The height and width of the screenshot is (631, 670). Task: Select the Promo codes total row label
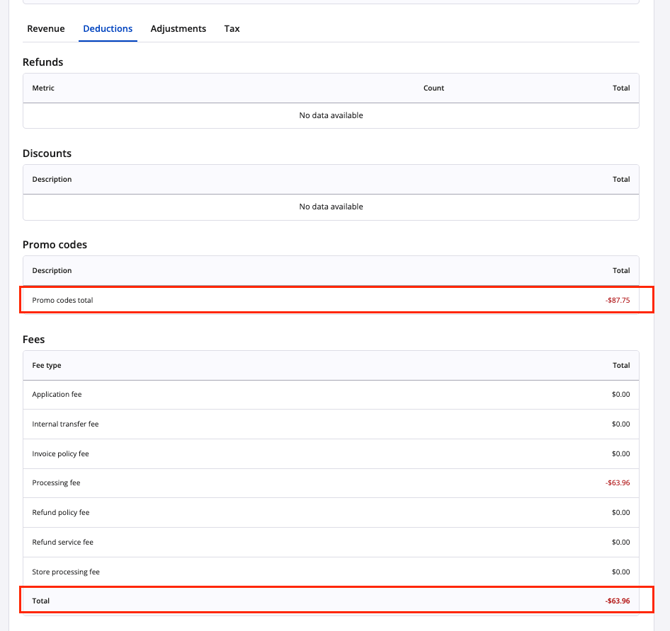(62, 300)
